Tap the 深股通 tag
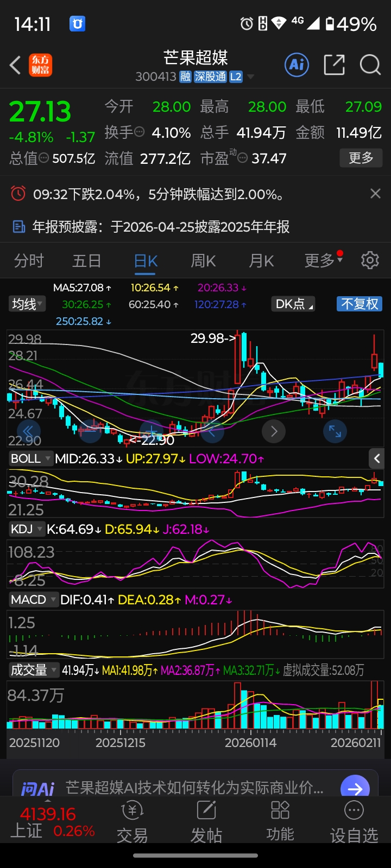Screen dimensions: 391x868 coord(210,77)
